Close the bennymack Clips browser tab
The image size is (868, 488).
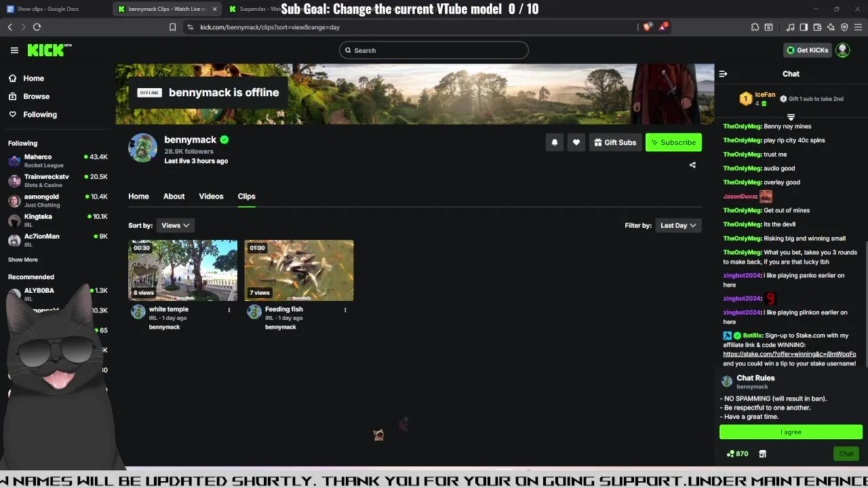215,9
